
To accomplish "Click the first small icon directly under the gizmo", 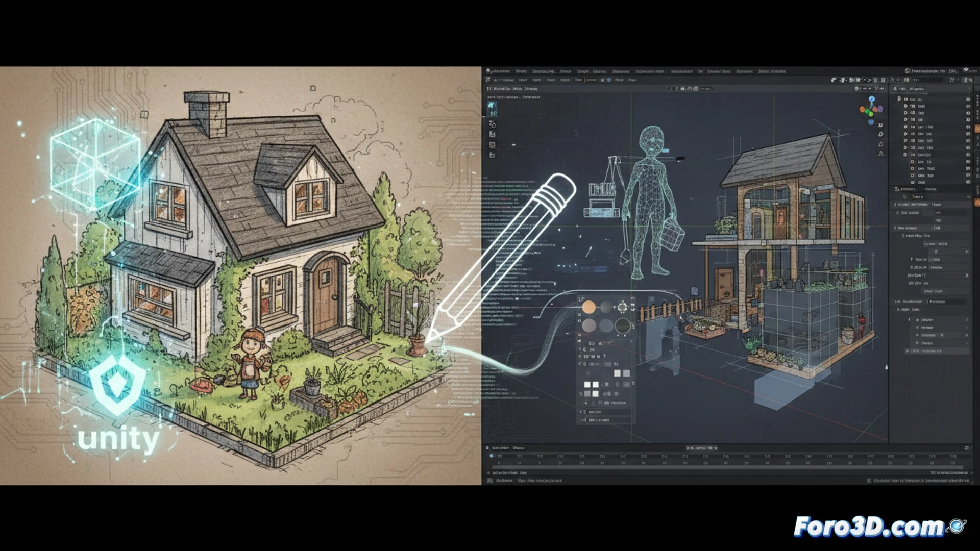I will coord(880,125).
